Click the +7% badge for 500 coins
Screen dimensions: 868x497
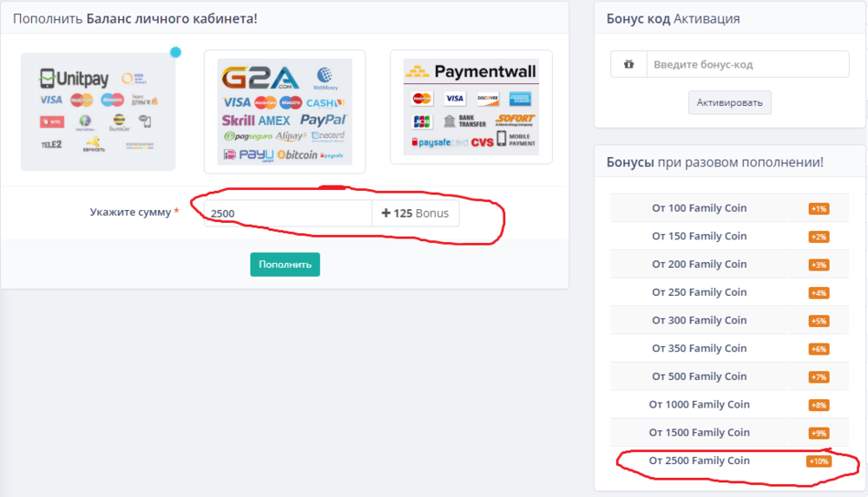click(819, 377)
